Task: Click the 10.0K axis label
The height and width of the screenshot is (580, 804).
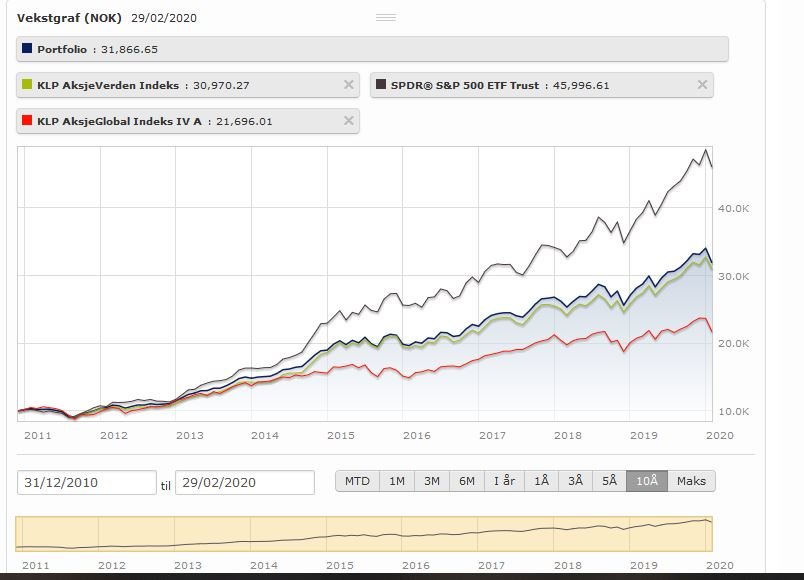Action: pyautogui.click(x=733, y=411)
